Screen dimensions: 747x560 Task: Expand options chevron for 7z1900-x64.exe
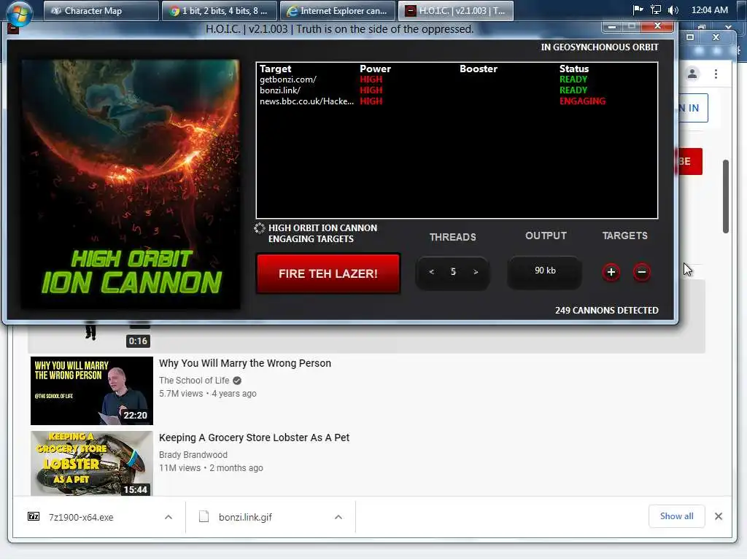pos(169,517)
